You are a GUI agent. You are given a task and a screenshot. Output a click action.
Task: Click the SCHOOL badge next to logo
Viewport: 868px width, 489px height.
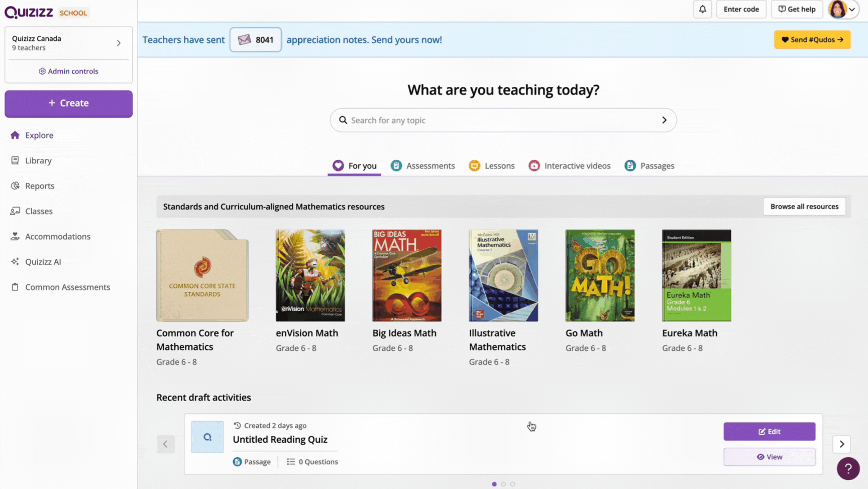(73, 13)
